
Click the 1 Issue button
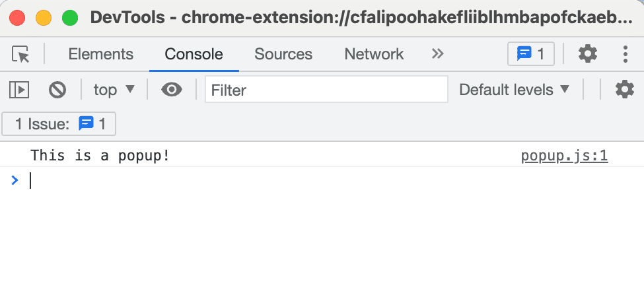59,123
